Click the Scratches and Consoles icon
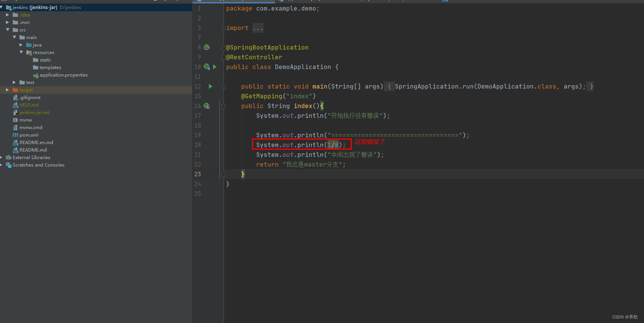Image resolution: width=644 pixels, height=323 pixels. click(9, 165)
